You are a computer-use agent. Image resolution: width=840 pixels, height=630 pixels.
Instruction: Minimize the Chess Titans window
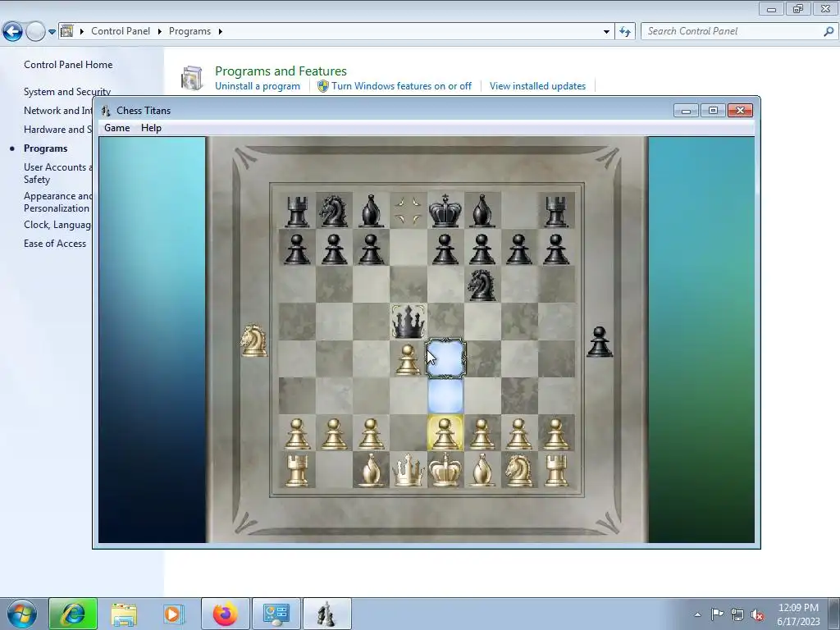(686, 111)
